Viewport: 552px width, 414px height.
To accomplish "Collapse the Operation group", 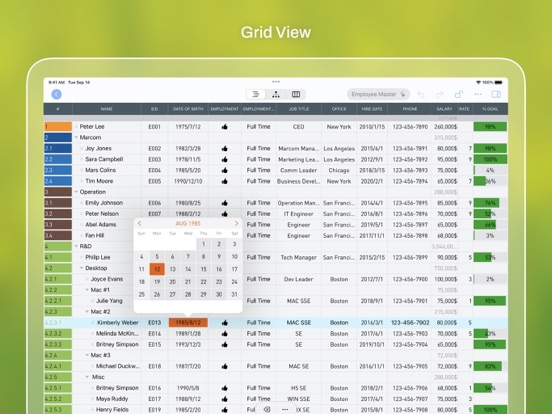I will coord(76,192).
